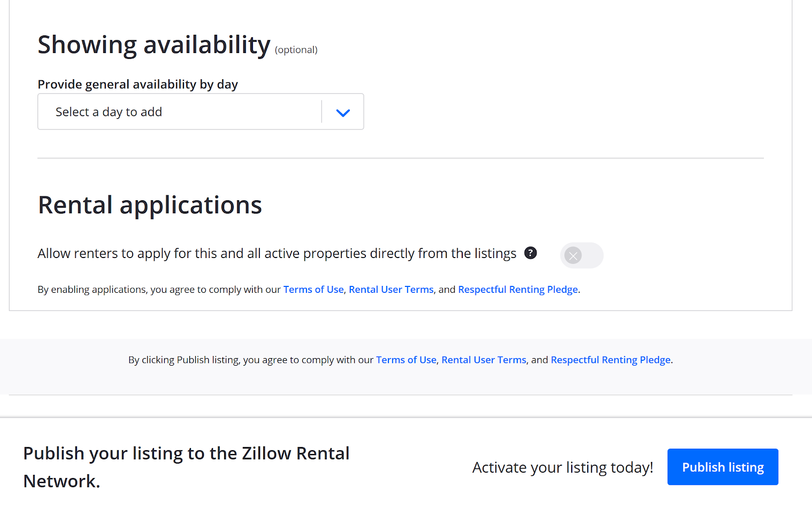The image size is (812, 515).
Task: Open Rental User Terms link under Rental applications
Action: click(x=391, y=289)
